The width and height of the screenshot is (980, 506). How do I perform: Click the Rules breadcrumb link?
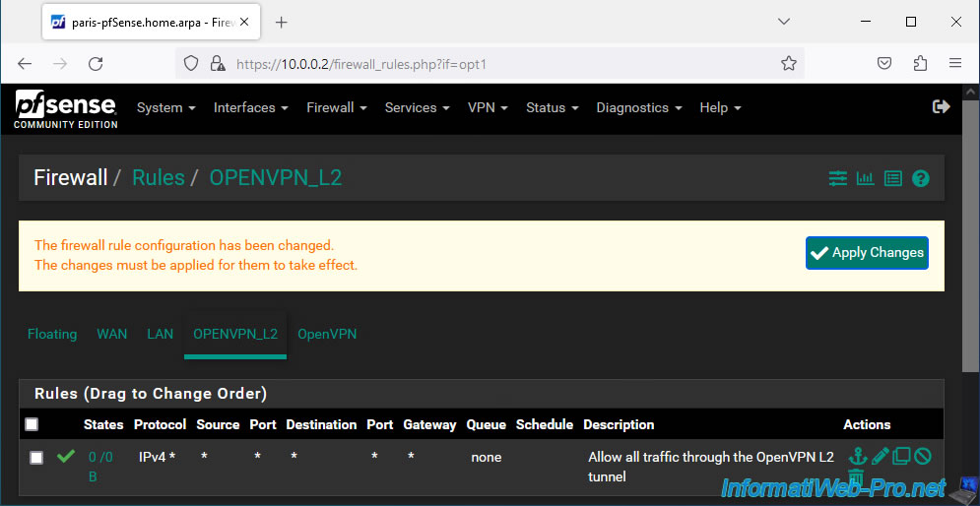coord(159,178)
